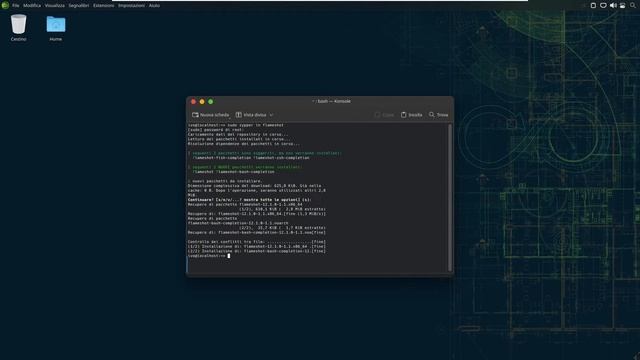Open the Segnalibri menu

pos(79,6)
